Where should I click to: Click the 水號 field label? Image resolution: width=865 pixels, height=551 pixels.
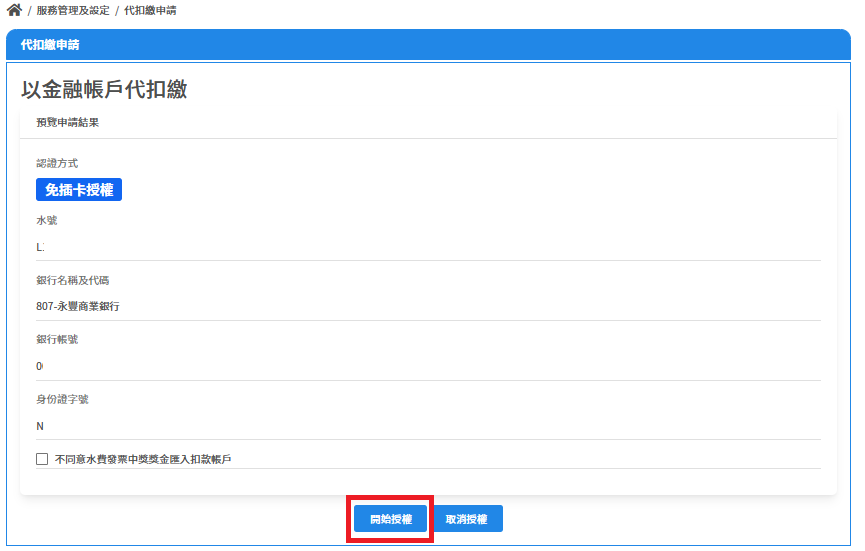[x=47, y=220]
